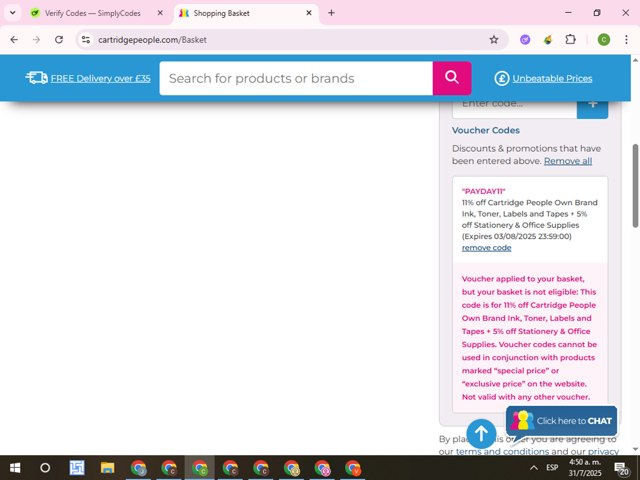640x480 pixels.
Task: Click the terms and conditions link
Action: click(x=502, y=451)
